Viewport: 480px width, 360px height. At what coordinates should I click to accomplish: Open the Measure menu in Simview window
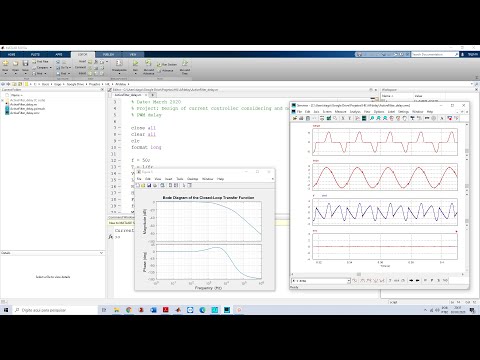340,112
